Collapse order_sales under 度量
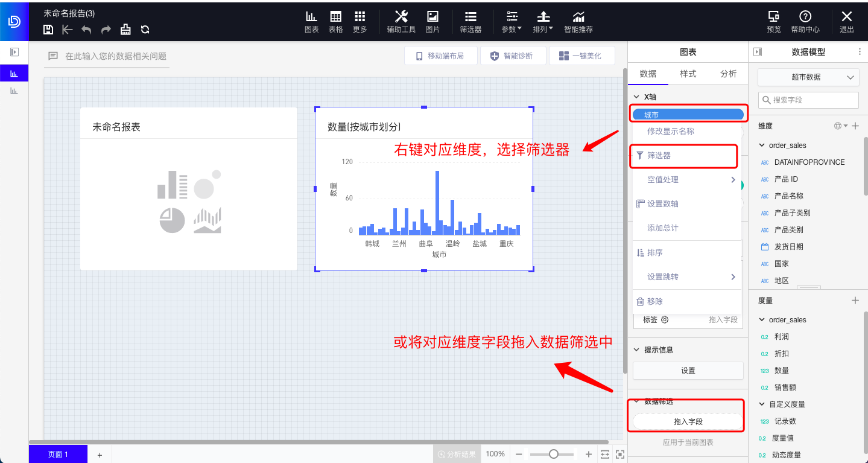This screenshot has width=868, height=463. (x=762, y=320)
